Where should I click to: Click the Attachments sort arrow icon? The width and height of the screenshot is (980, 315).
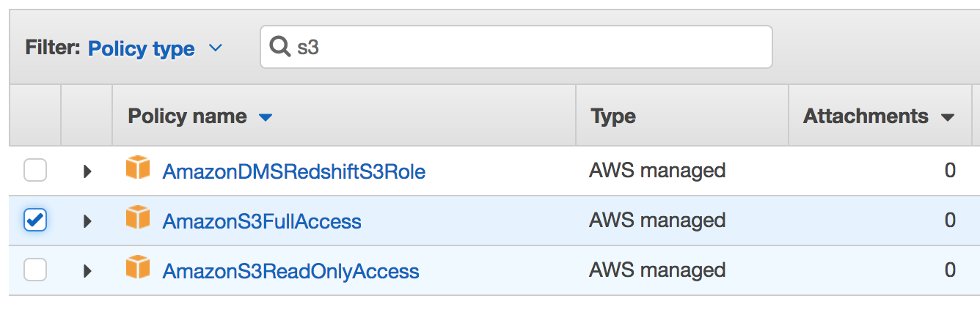pos(947,117)
